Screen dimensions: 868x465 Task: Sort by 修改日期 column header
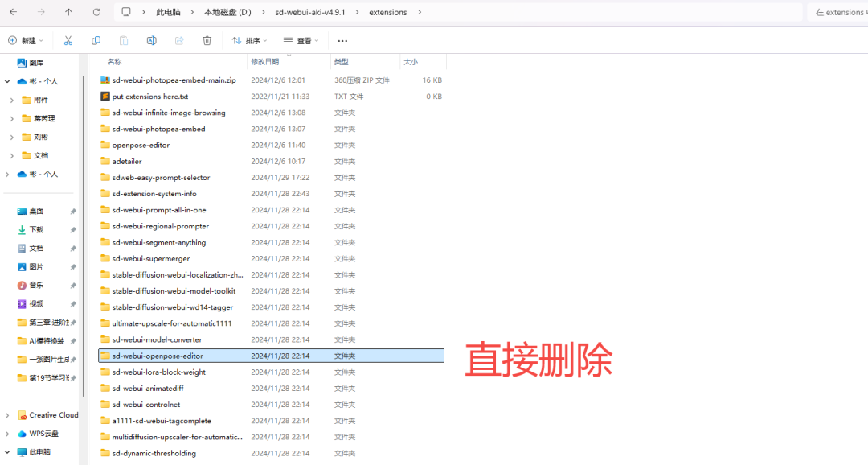265,62
